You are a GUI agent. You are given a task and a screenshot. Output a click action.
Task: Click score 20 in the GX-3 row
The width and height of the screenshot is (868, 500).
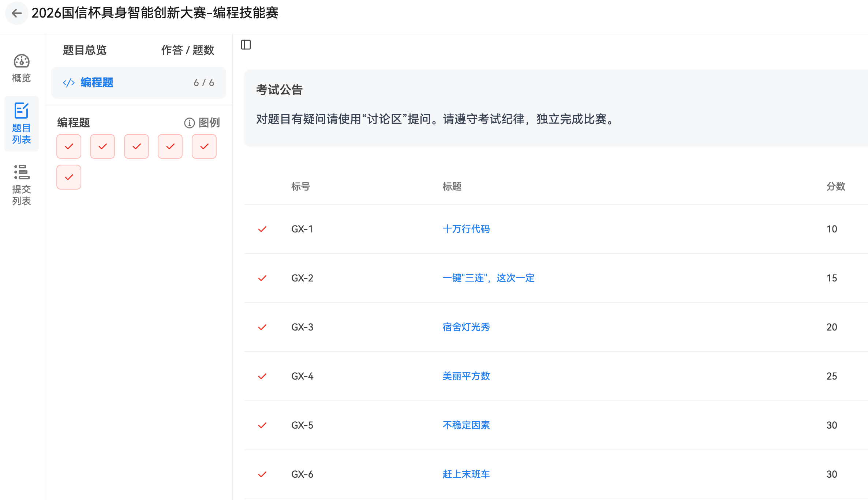click(x=832, y=327)
